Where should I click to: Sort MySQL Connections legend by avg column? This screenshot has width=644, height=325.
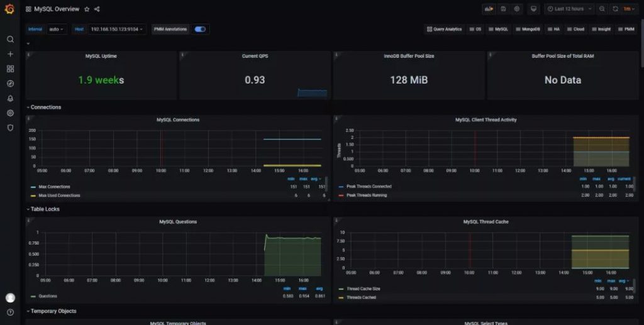point(316,179)
